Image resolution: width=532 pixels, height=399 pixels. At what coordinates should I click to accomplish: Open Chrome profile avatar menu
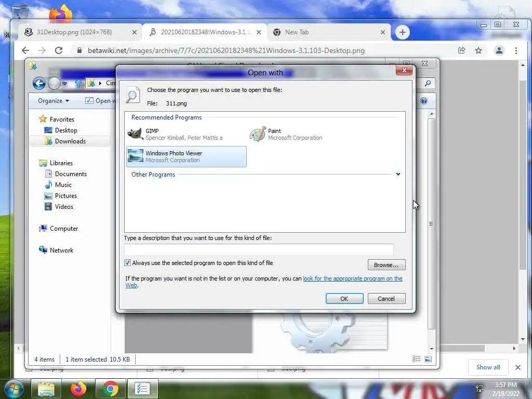tap(499, 50)
